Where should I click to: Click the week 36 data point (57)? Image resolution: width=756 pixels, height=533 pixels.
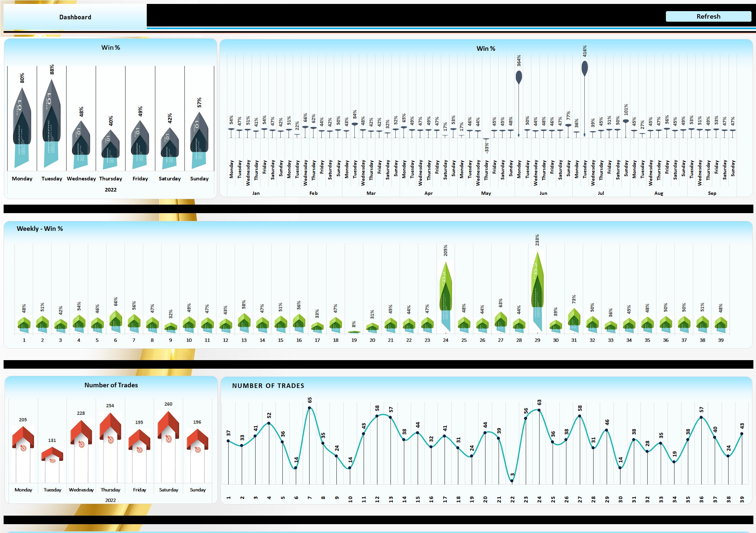tap(701, 417)
